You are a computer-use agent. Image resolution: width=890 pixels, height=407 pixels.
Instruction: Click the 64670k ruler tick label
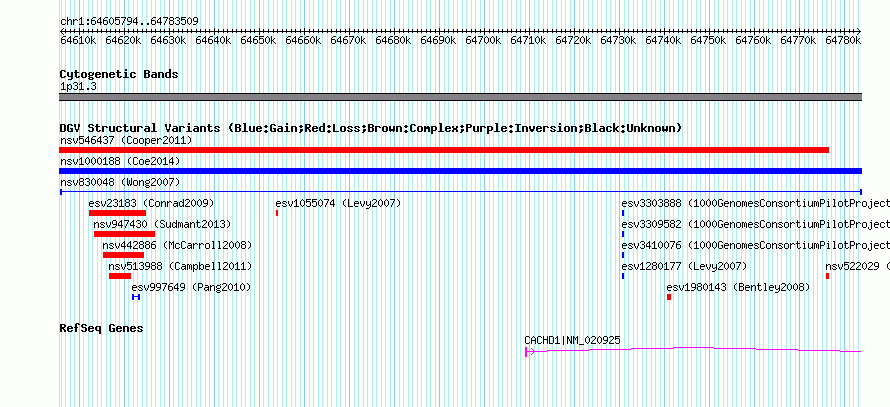(x=349, y=40)
